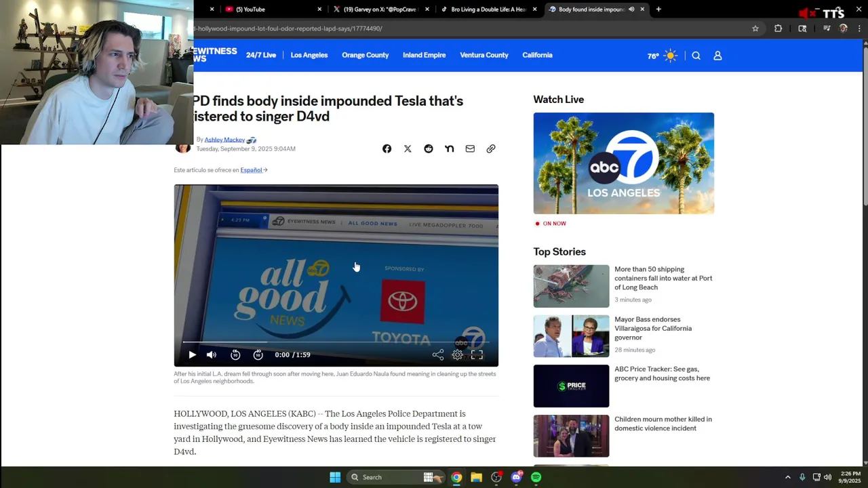Open 24/7 Live nav item
This screenshot has width=868, height=488.
(261, 56)
